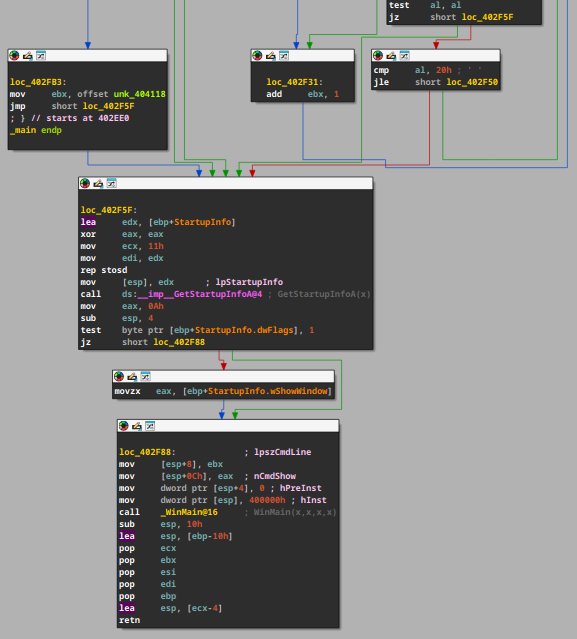The image size is (577, 639).
Task: Click the pencil edit icon on loc_402FB3 node
Action: click(x=28, y=55)
